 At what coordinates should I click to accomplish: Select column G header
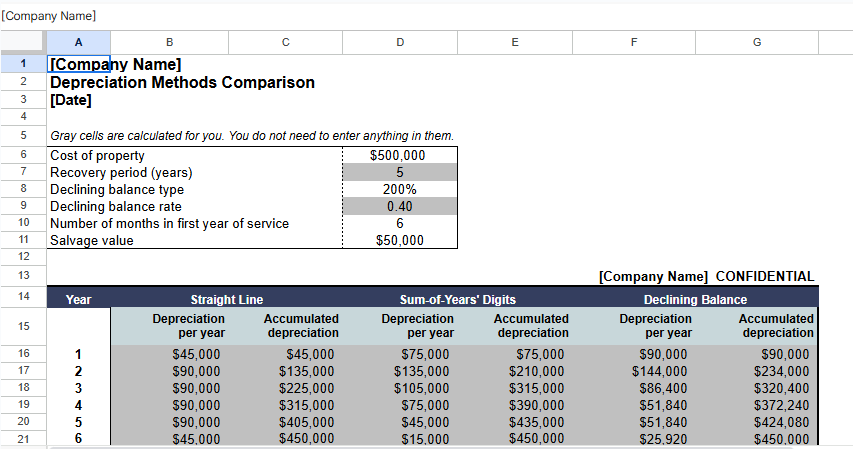coord(756,41)
